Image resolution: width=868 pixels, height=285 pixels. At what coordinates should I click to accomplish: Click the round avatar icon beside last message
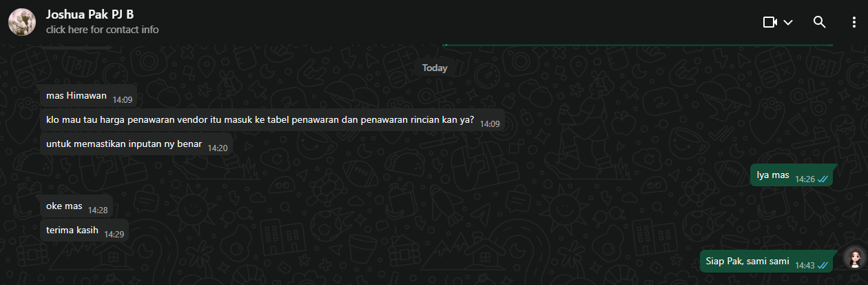point(854,259)
